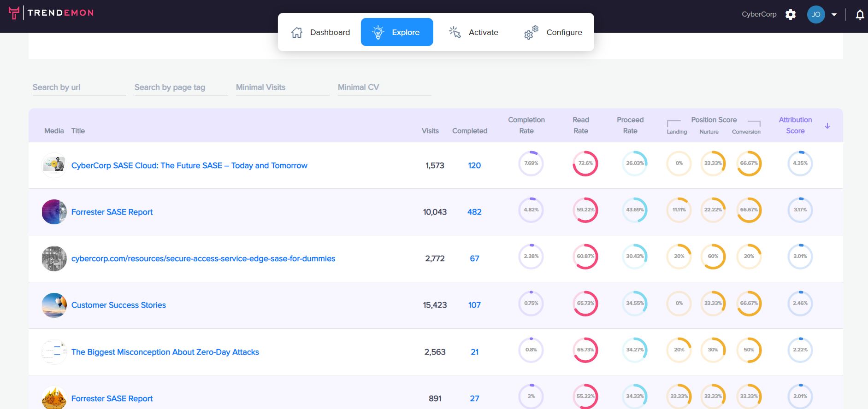This screenshot has width=868, height=409.
Task: Click the 26.03% proceed rate gauge
Action: pos(635,163)
